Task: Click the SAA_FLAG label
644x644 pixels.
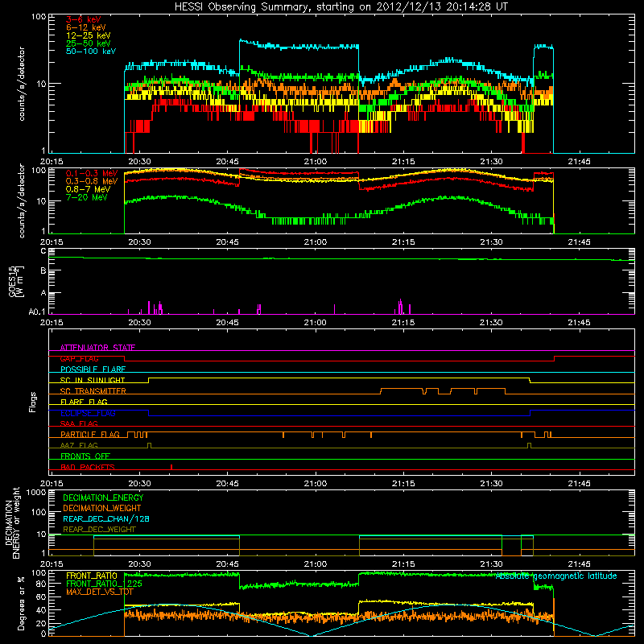Action: click(79, 423)
